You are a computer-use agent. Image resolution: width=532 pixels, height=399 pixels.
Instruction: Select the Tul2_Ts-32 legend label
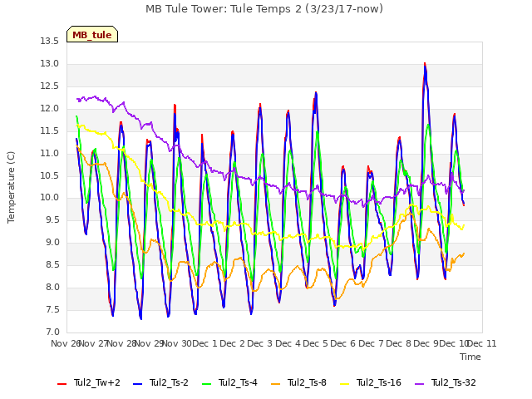pos(454,382)
